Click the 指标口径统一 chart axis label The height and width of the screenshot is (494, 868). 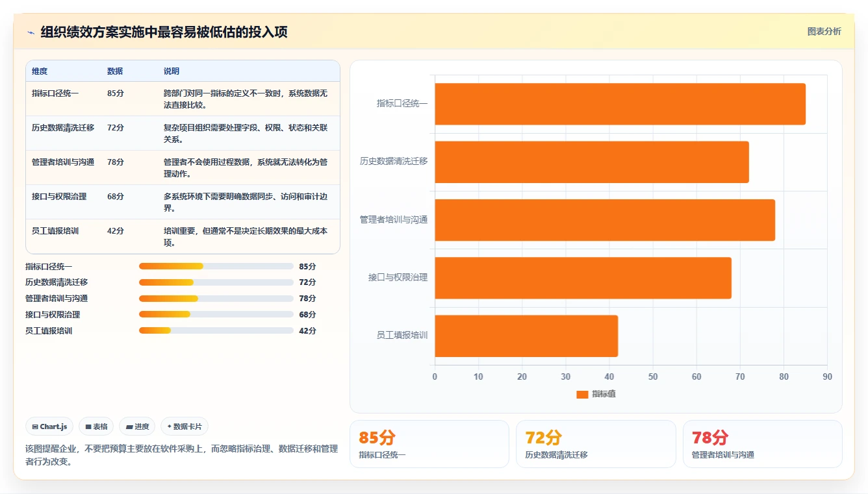pos(402,103)
